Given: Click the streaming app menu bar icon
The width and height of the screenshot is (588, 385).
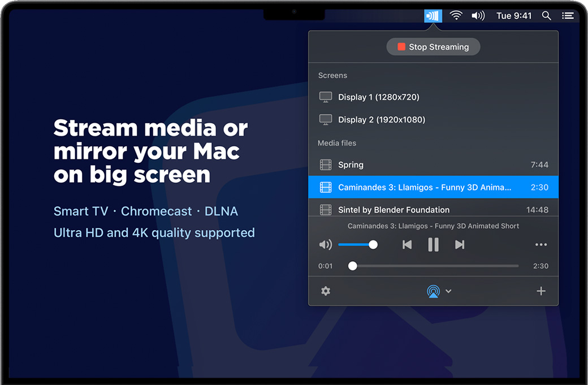Looking at the screenshot, I should click(x=433, y=16).
